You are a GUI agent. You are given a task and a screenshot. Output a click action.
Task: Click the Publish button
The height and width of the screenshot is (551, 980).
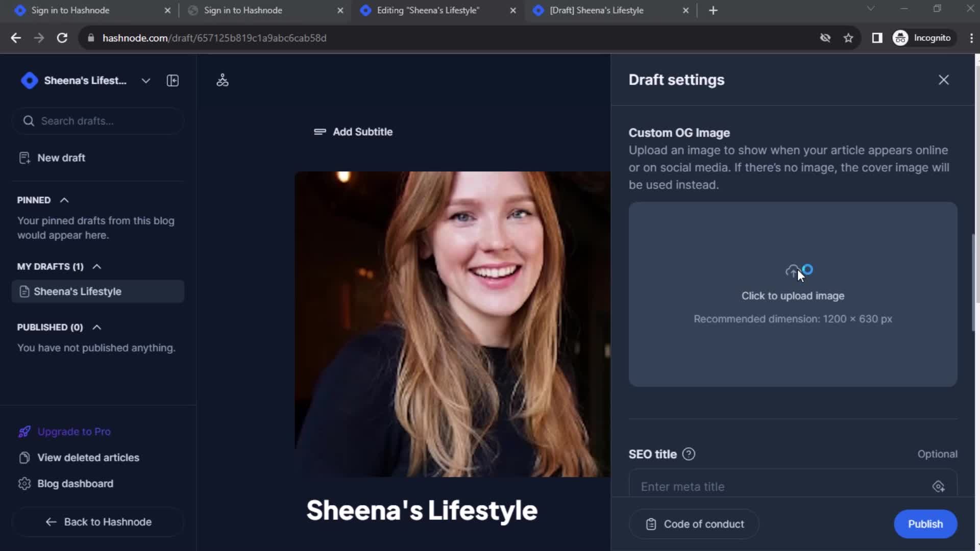[x=925, y=524]
